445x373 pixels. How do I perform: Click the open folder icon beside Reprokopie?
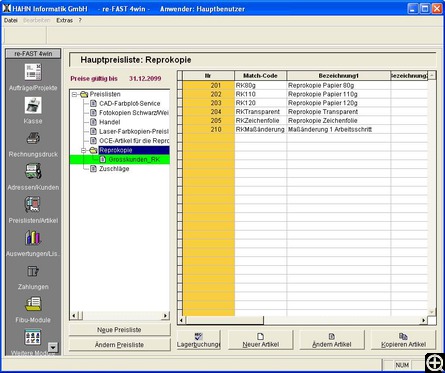coord(93,150)
